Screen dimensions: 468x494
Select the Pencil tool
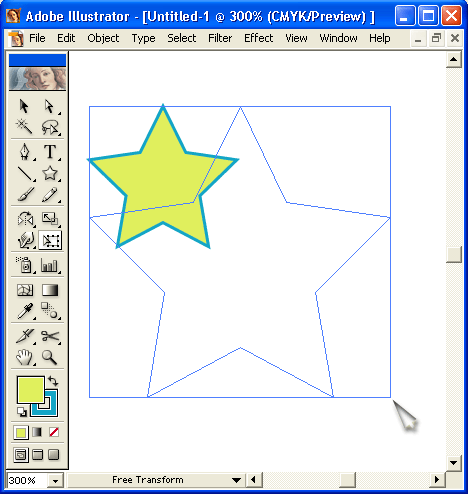click(x=50, y=194)
